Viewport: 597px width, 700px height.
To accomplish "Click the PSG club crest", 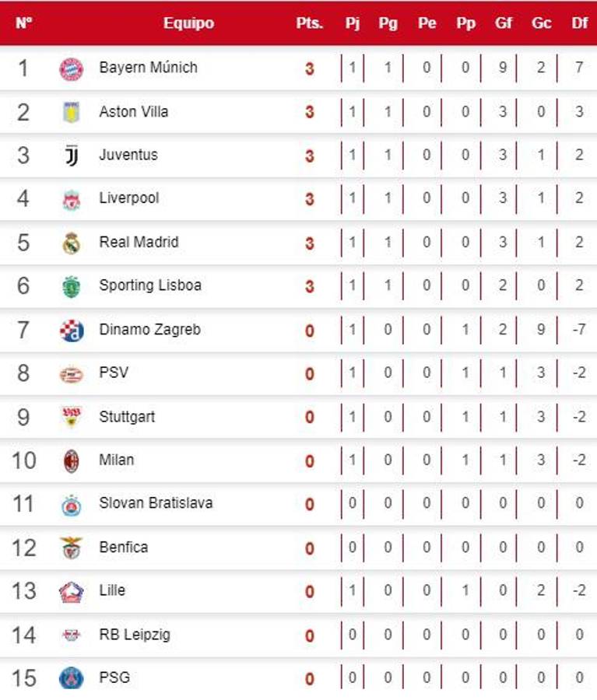I will [71, 678].
